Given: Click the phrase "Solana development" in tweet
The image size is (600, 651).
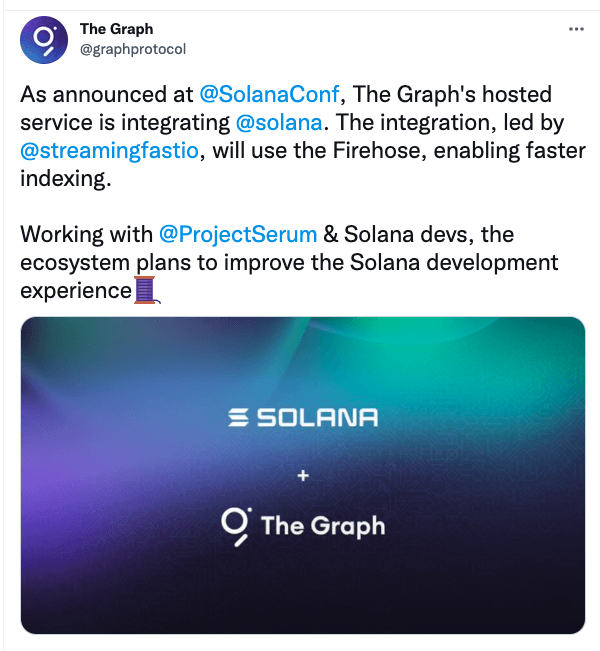Looking at the screenshot, I should [x=461, y=263].
